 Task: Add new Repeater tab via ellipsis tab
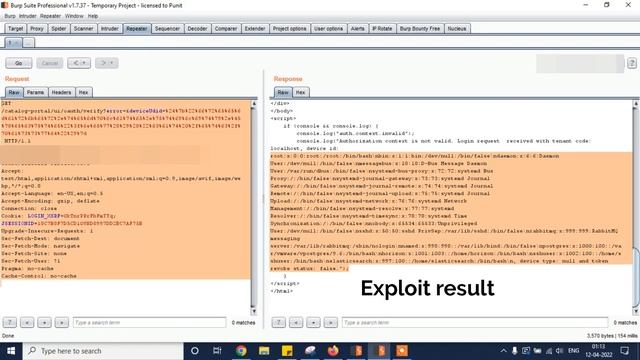[x=29, y=42]
